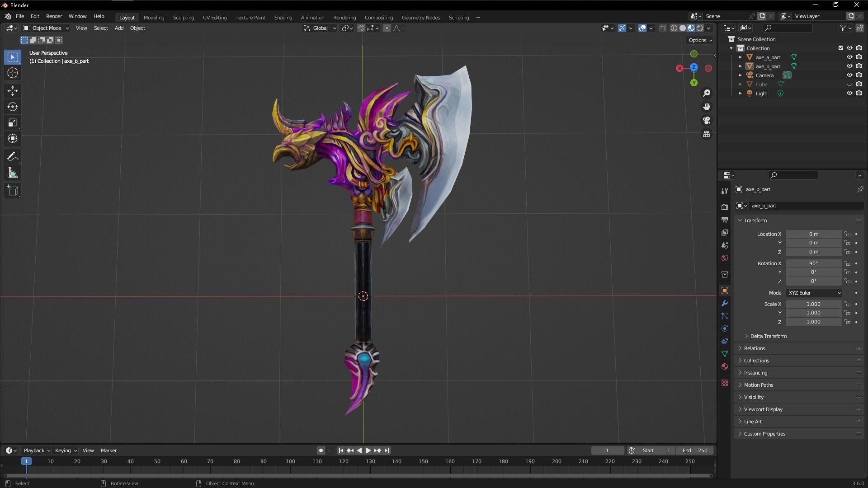Open the Render menu
Image resolution: width=868 pixels, height=488 pixels.
click(54, 16)
